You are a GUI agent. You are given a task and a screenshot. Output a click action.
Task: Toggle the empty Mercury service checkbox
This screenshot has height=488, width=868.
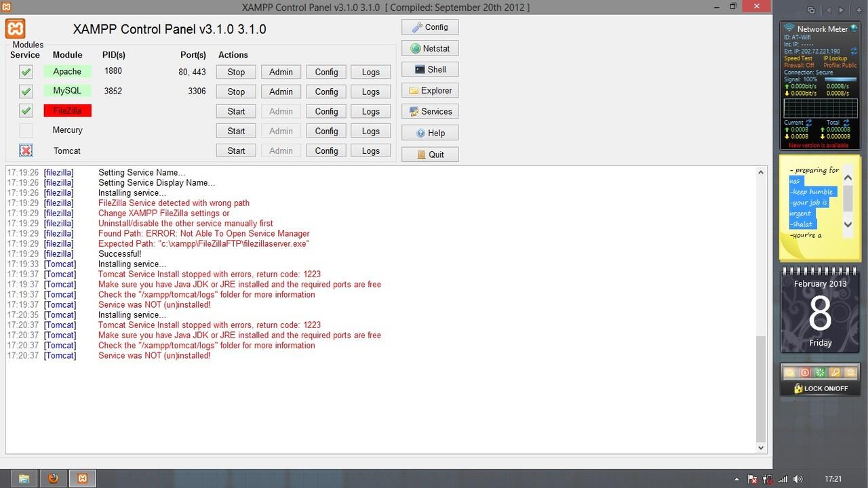(26, 131)
